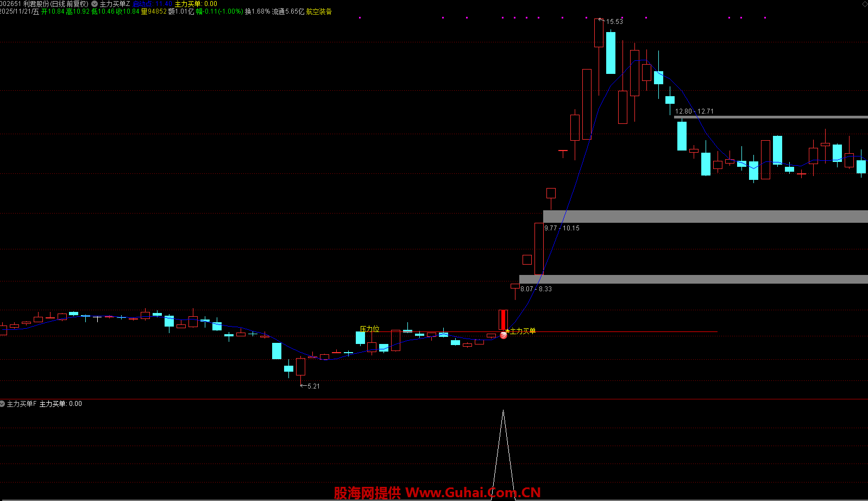Select the gray 8.07 - 8.33 gap band

click(693, 279)
